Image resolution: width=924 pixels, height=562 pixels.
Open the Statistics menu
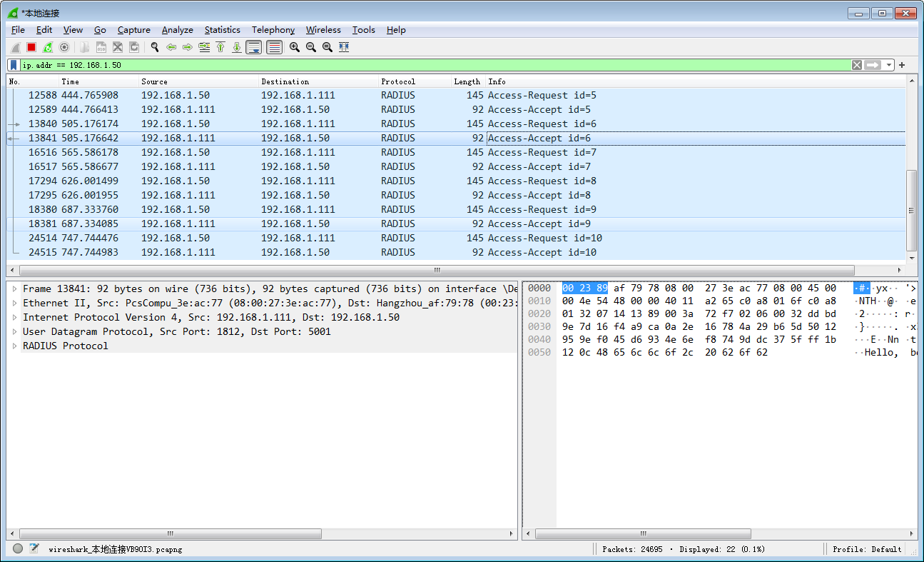222,30
